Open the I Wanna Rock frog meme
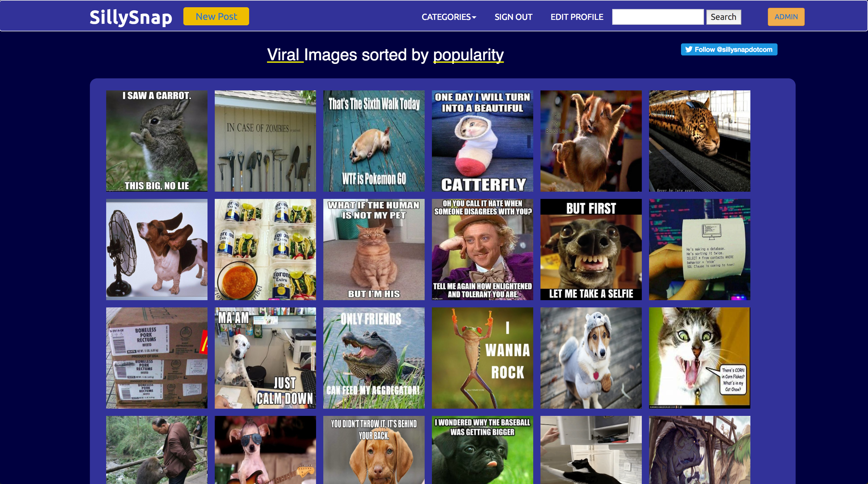 pyautogui.click(x=482, y=358)
